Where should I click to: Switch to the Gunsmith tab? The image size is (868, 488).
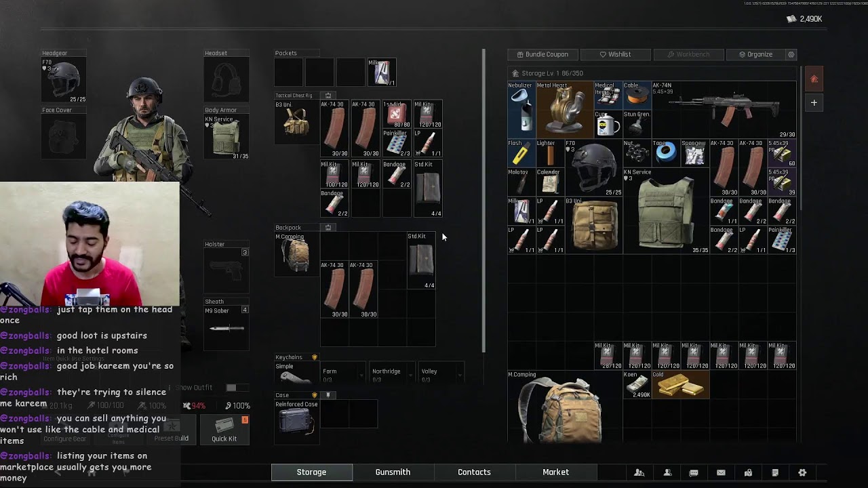393,472
